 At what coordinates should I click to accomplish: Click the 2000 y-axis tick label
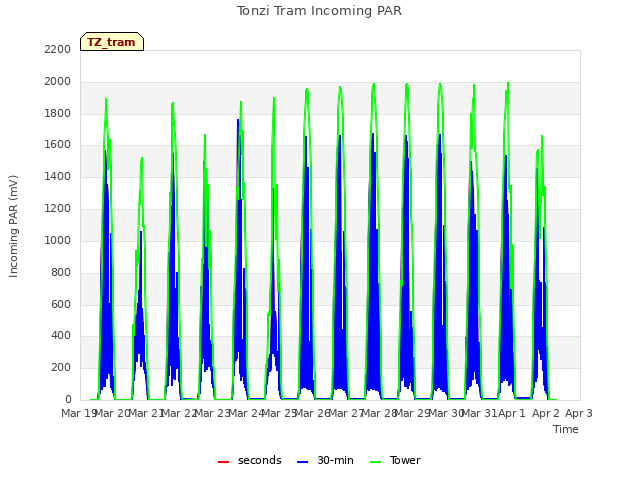point(58,82)
